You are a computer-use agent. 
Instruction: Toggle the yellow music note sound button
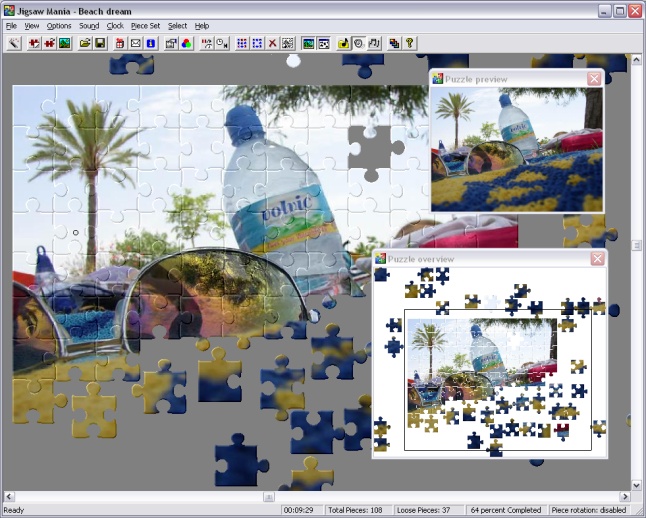[x=344, y=43]
